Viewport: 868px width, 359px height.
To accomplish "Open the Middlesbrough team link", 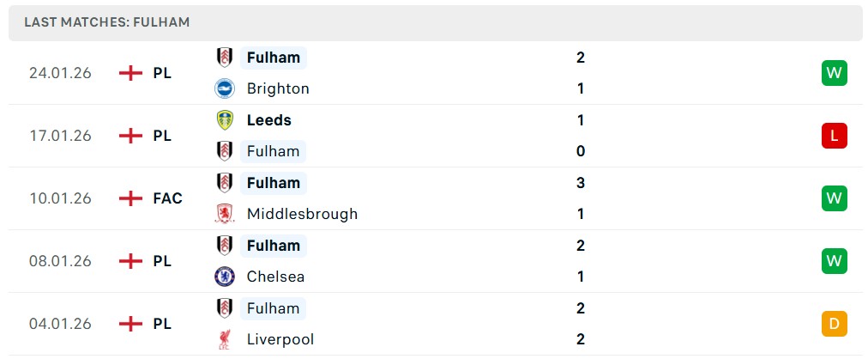I will point(302,214).
